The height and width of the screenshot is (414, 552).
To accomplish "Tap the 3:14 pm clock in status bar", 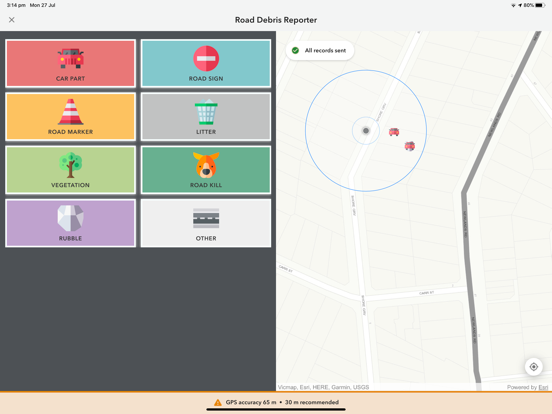I will (x=16, y=5).
